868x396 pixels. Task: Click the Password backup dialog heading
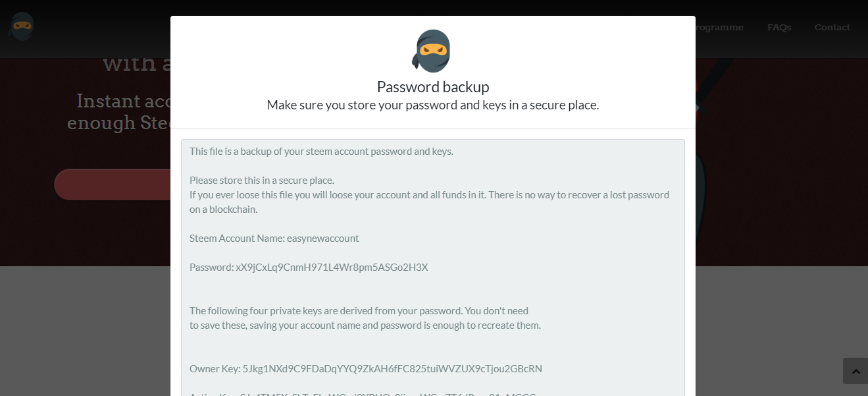point(433,87)
